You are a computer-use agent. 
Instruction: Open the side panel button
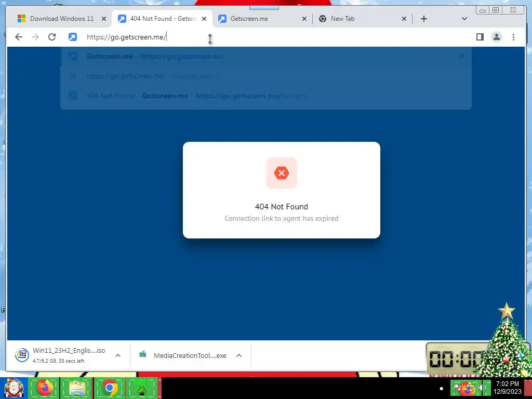pos(480,37)
